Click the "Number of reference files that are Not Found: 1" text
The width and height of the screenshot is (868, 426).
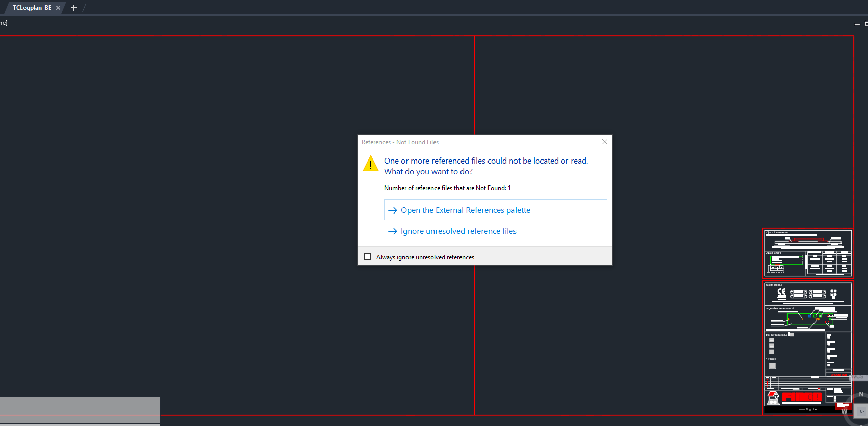click(x=447, y=188)
